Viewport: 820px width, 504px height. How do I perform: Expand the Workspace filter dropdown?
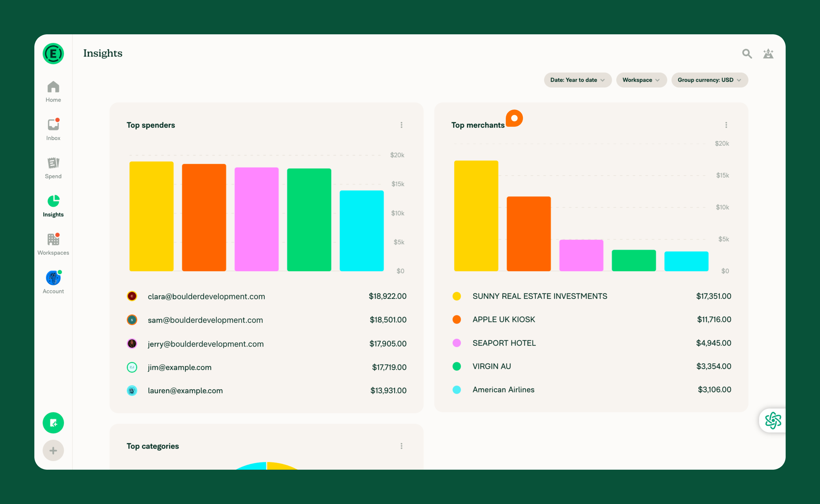(x=641, y=80)
